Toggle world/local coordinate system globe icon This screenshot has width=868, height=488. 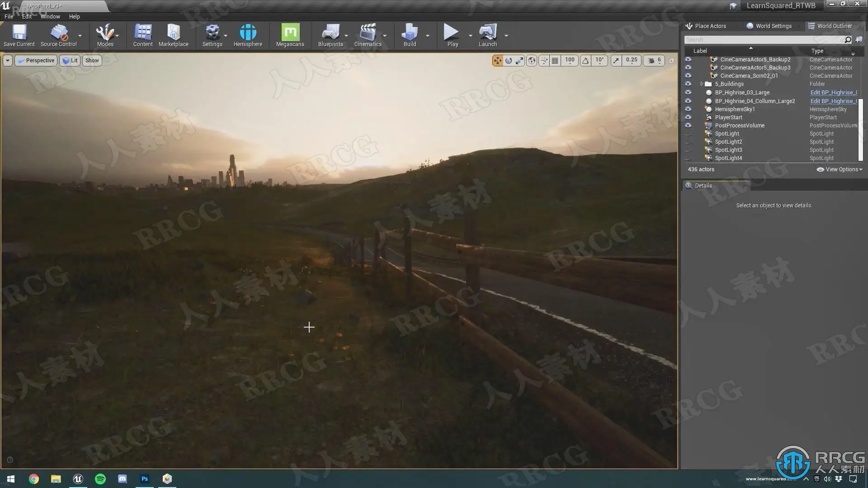pyautogui.click(x=532, y=61)
